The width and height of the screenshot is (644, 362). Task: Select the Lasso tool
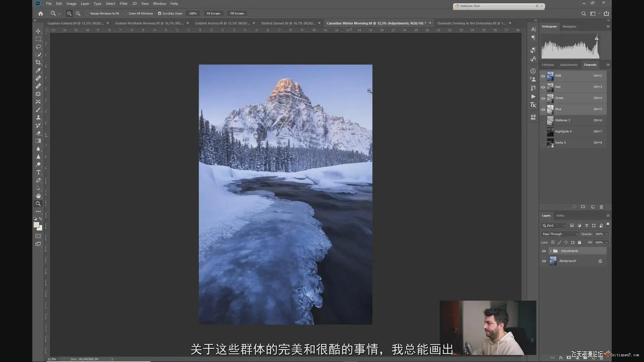click(38, 47)
